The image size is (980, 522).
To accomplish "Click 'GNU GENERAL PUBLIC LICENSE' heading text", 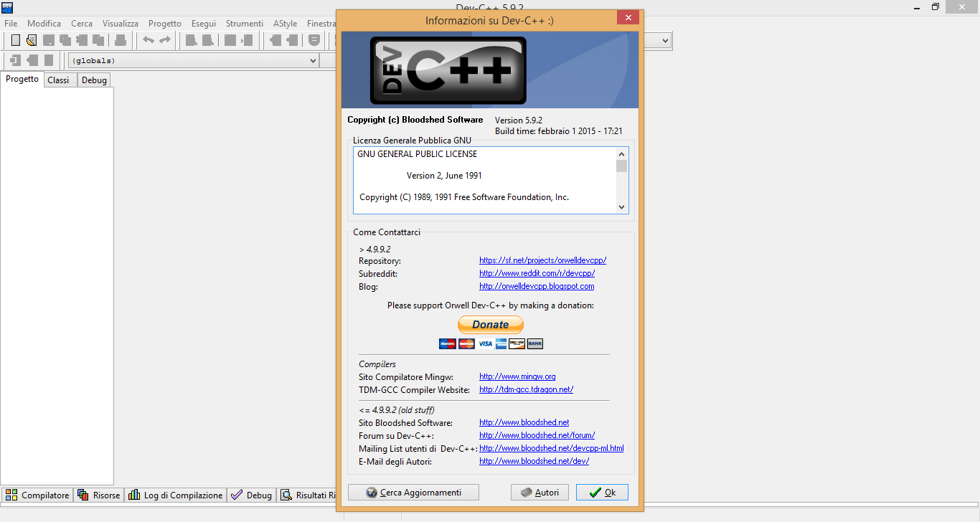I will 417,154.
